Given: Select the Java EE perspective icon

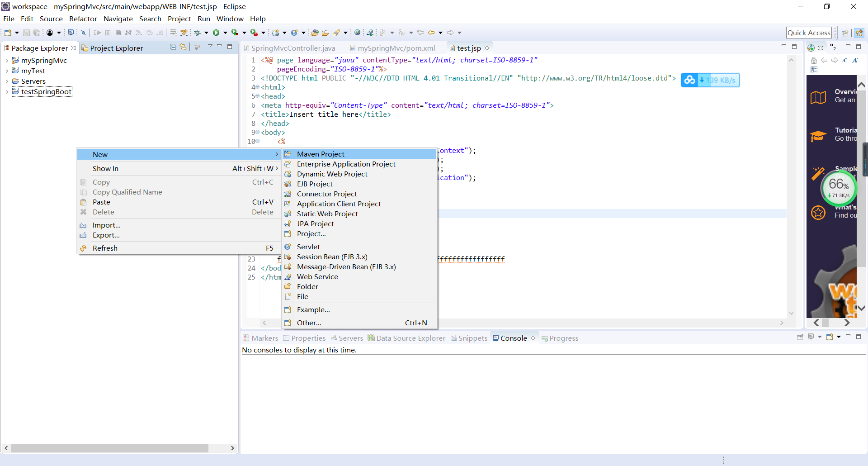Looking at the screenshot, I should point(859,33).
